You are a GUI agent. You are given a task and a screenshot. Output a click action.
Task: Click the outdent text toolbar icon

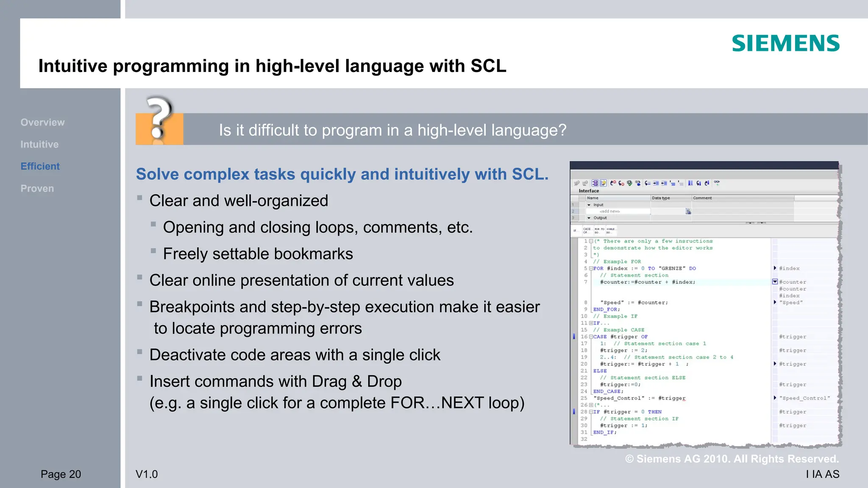(x=664, y=183)
